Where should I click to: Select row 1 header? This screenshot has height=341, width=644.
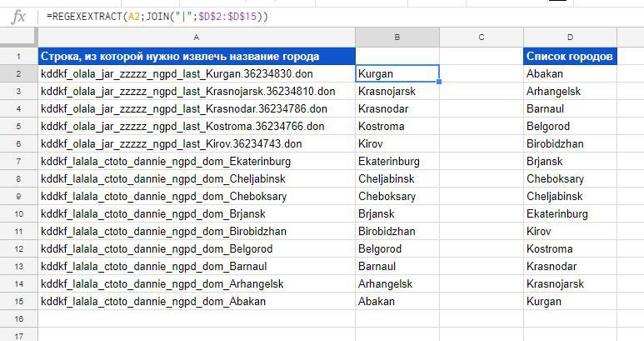pyautogui.click(x=19, y=57)
